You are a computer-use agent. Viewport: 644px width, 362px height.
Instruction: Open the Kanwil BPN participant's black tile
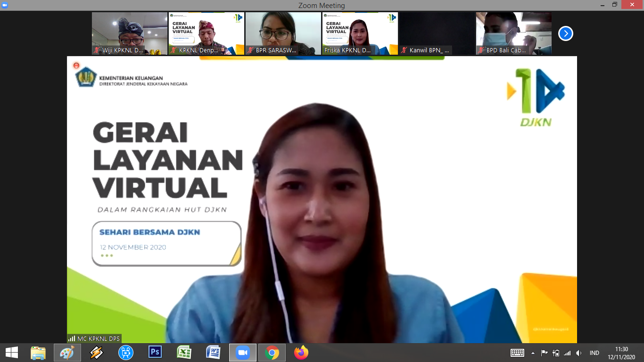click(437, 33)
